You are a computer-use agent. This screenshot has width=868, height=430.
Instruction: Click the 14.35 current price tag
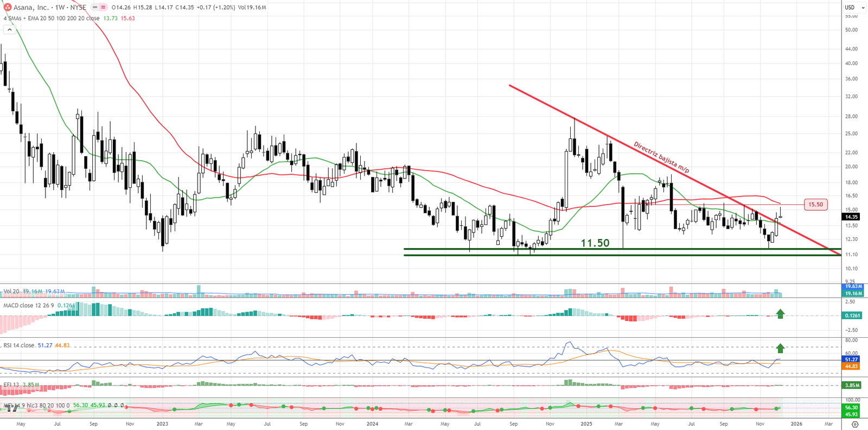point(851,217)
